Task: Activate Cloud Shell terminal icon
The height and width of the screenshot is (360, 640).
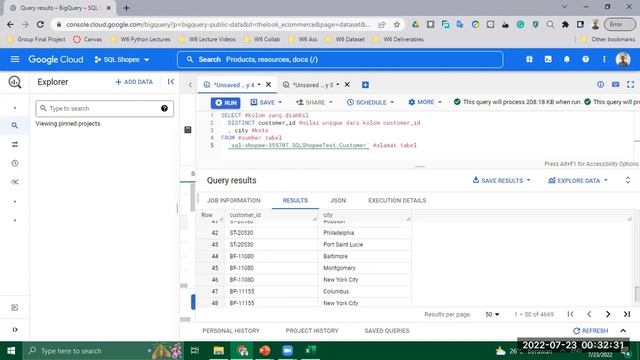Action: (548, 60)
